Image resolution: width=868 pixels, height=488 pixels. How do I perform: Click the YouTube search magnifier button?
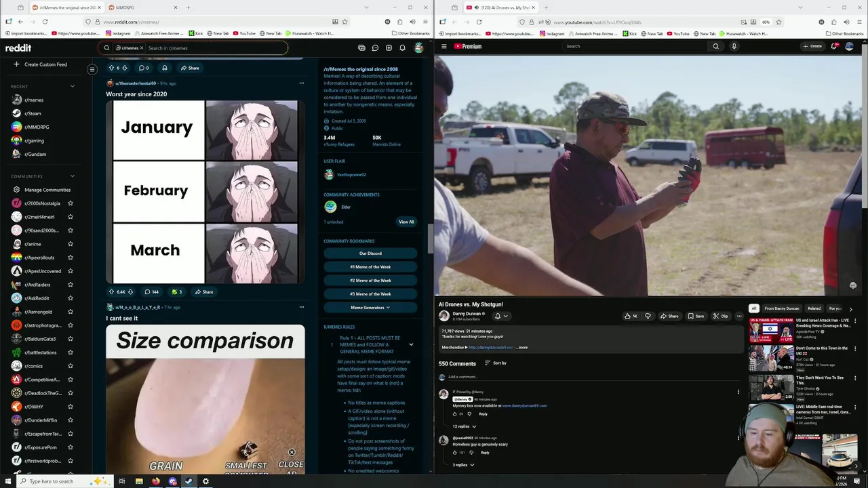715,46
